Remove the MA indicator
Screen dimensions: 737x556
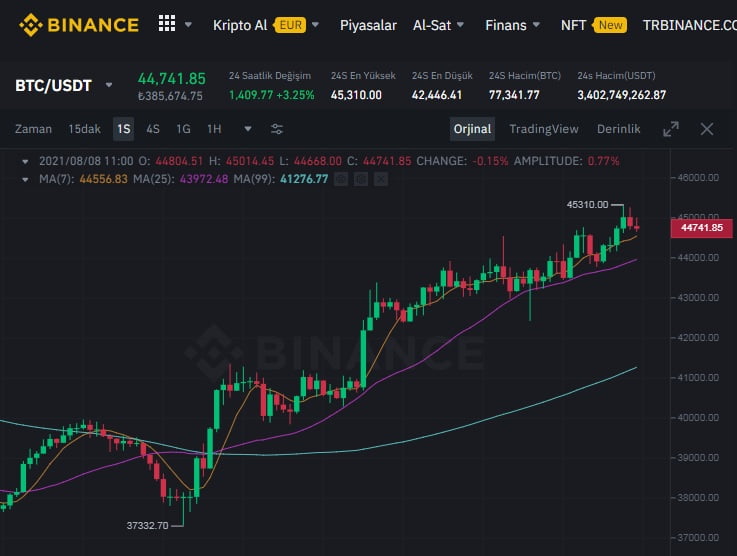tap(382, 179)
